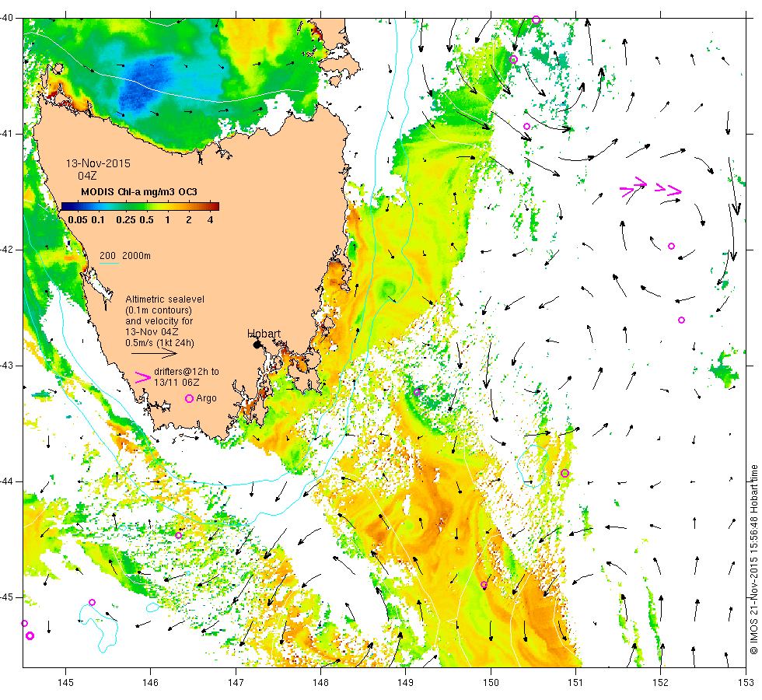Click the Argo float circle near 152.1E, 42S

[x=671, y=246]
